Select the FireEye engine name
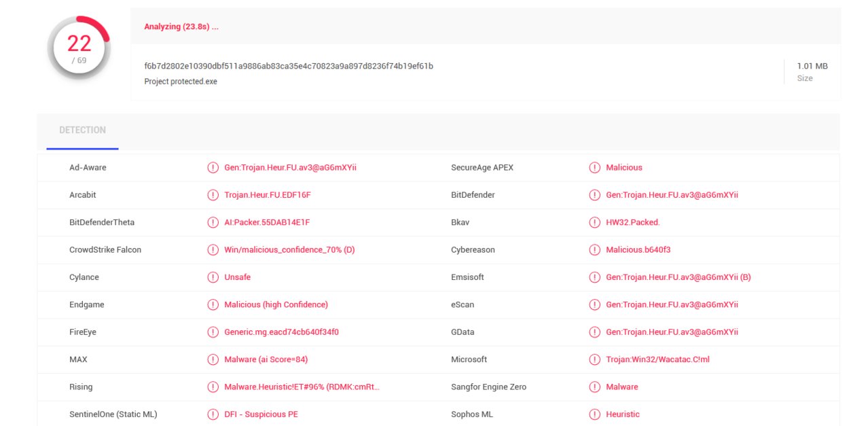The width and height of the screenshot is (868, 426). (83, 332)
